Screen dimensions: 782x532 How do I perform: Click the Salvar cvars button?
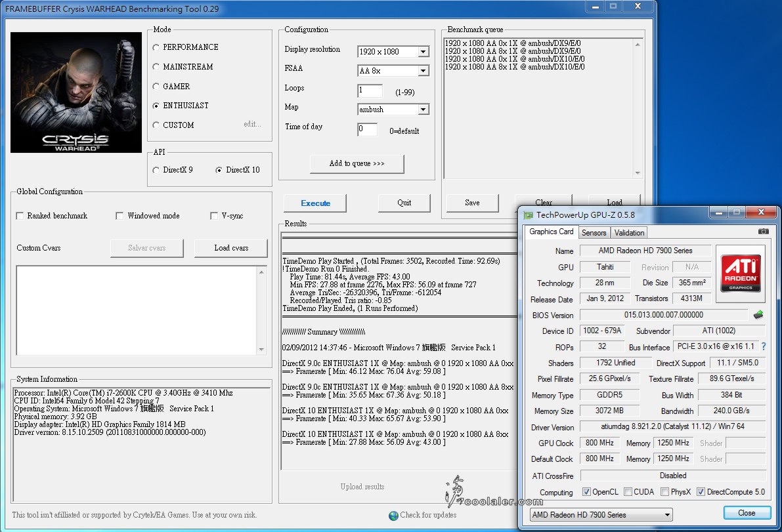[x=146, y=248]
